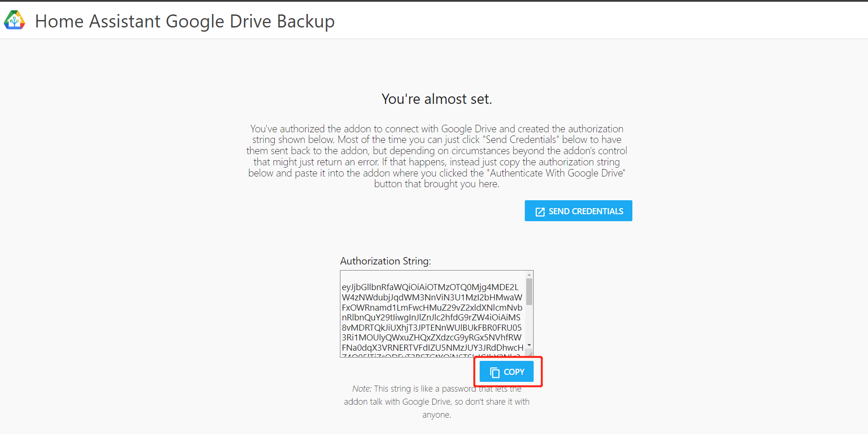
Task: Click the word 'anyone.' at the end of the note
Action: click(437, 415)
